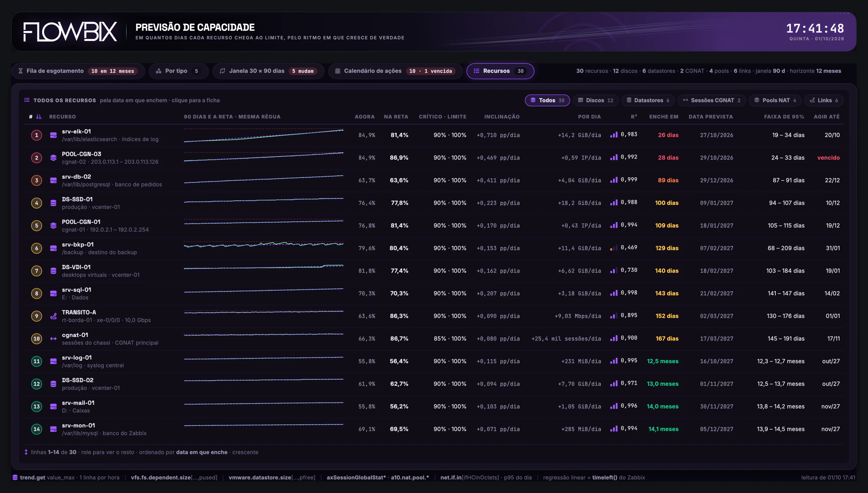Click the FLOWBIX logo
Viewport: 868px width, 493px height.
pos(70,32)
